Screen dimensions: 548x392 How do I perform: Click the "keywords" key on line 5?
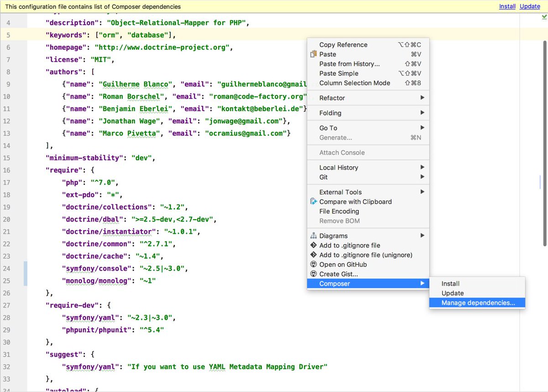66,35
